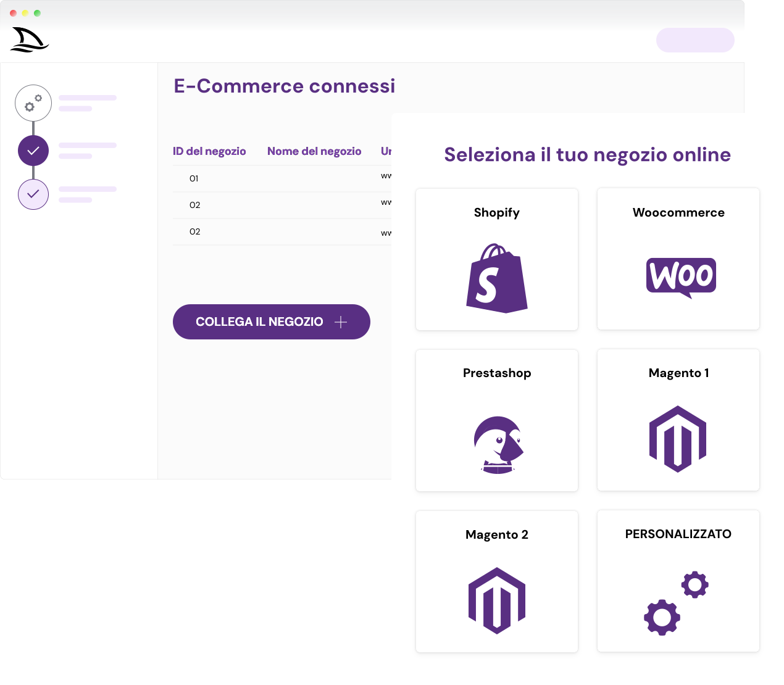Click the shark fin logo in header

[x=29, y=40]
